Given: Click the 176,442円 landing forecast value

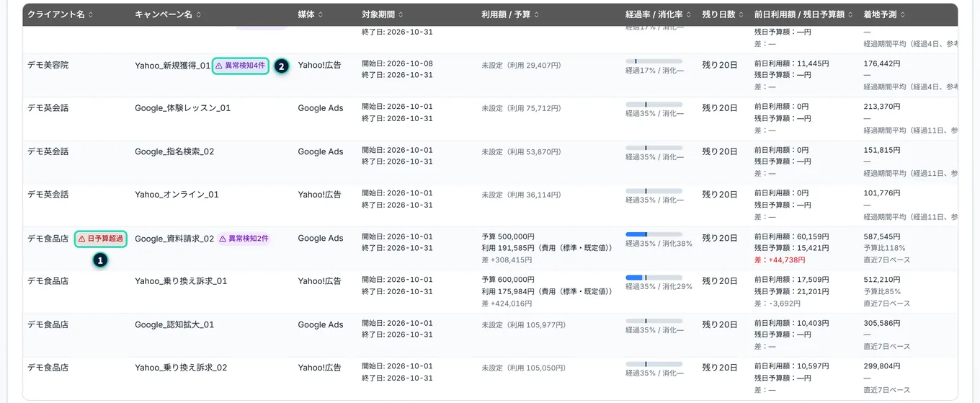Looking at the screenshot, I should [x=882, y=63].
